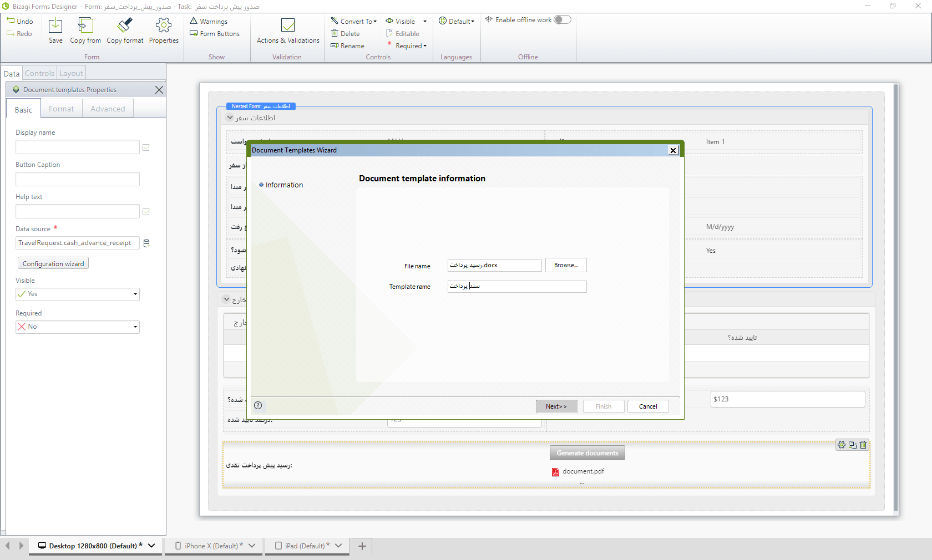
Task: Select Advanced properties tab
Action: (x=108, y=109)
